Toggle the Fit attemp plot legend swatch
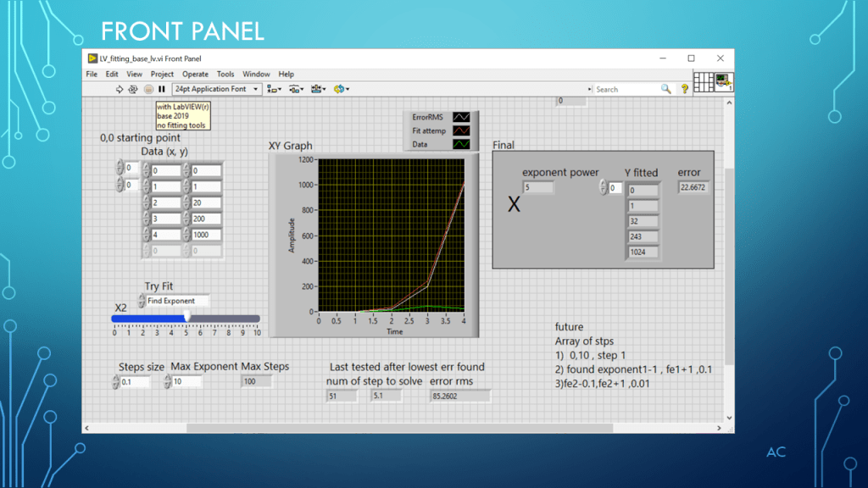This screenshot has width=868, height=488. point(462,130)
